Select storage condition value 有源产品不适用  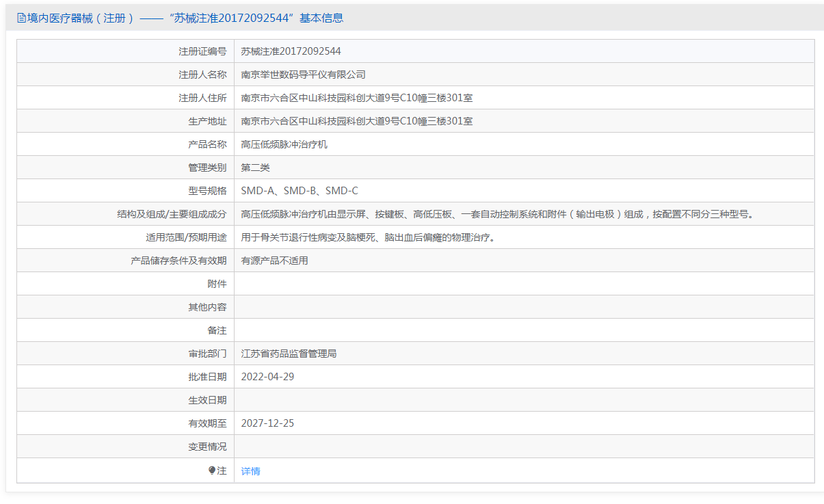coord(274,261)
